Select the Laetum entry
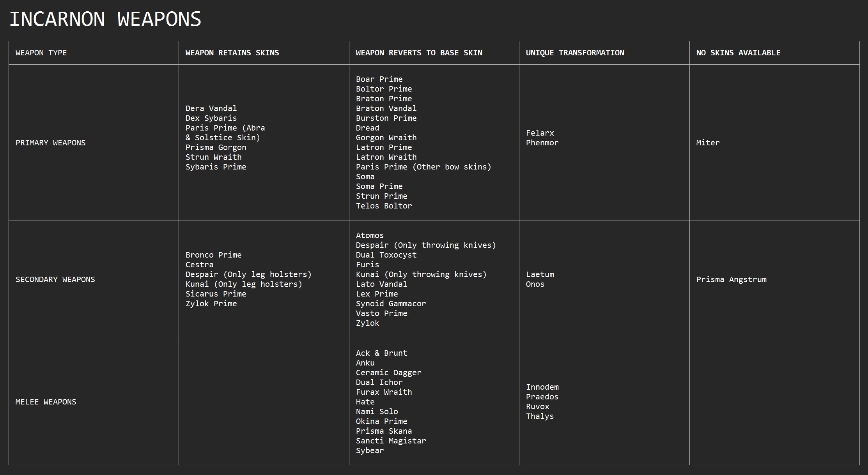This screenshot has height=475, width=868. point(540,274)
